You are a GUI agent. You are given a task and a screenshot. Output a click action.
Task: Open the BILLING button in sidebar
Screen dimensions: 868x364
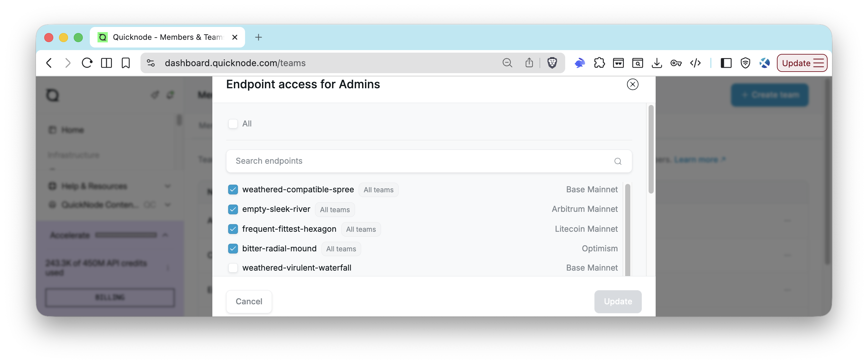tap(110, 297)
